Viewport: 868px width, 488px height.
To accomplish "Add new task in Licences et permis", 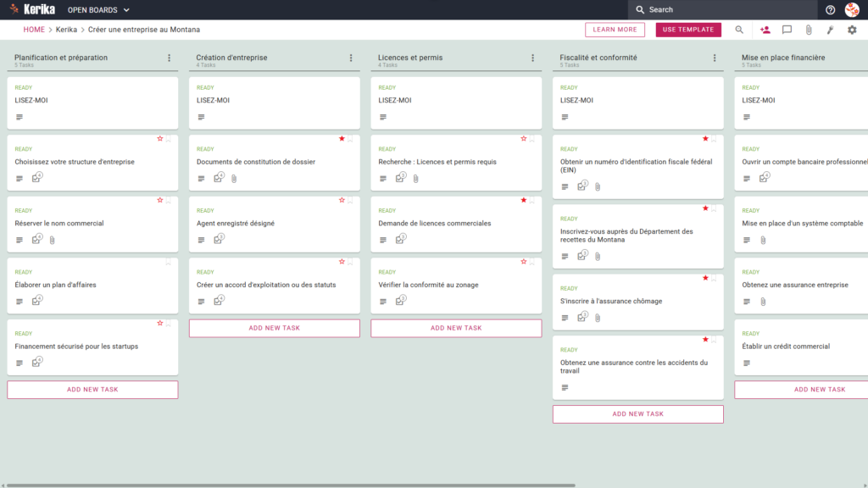I will tap(456, 328).
